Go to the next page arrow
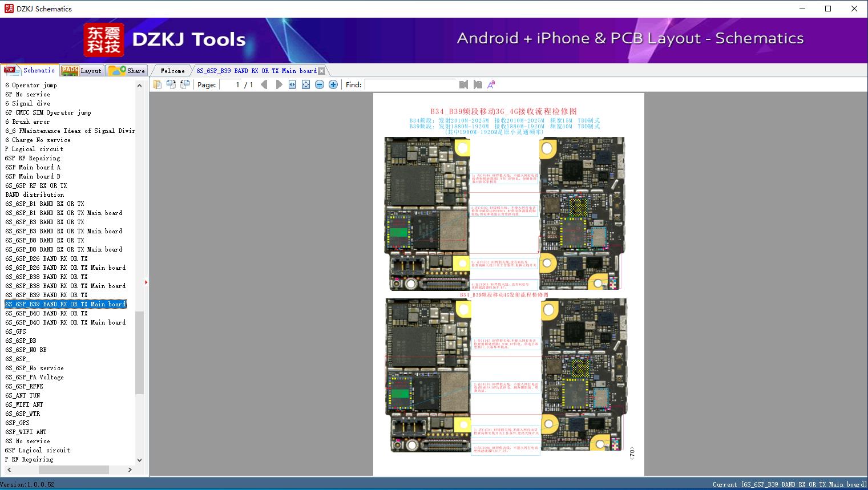 tap(278, 84)
